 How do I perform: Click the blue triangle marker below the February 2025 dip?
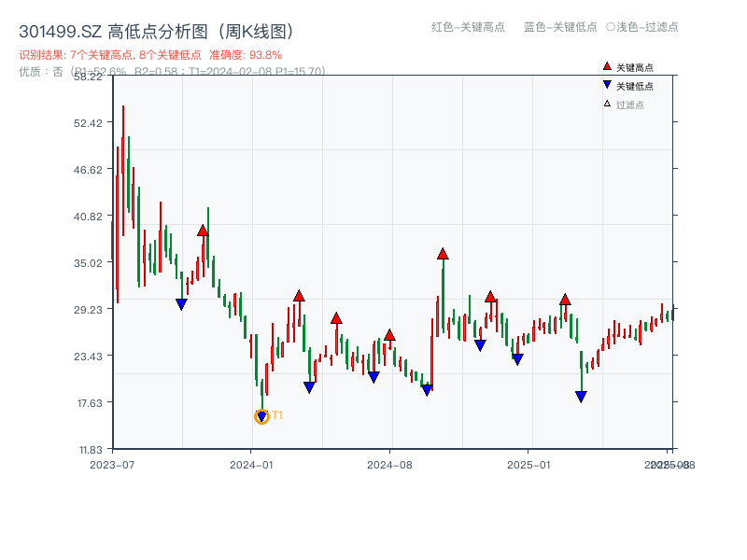pyautogui.click(x=581, y=396)
